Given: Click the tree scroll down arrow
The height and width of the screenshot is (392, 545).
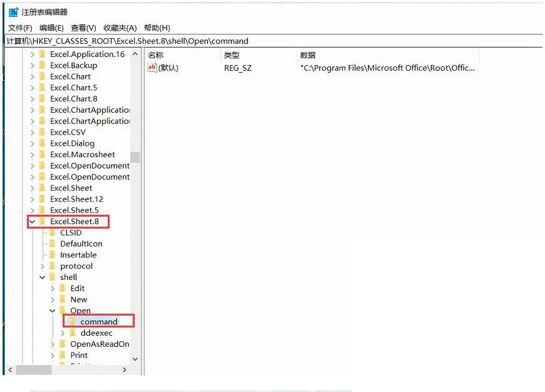Looking at the screenshot, I should 135,359.
